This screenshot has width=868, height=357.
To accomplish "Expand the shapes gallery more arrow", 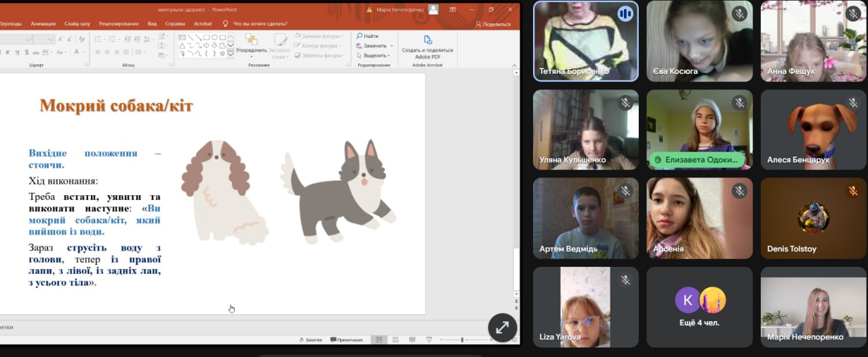I will tap(231, 54).
